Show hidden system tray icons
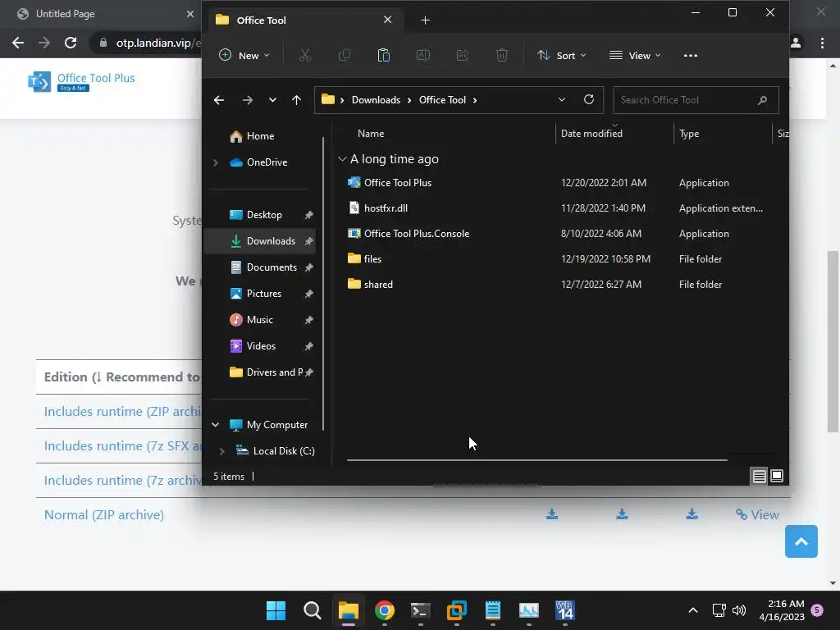The height and width of the screenshot is (630, 840). tap(692, 610)
